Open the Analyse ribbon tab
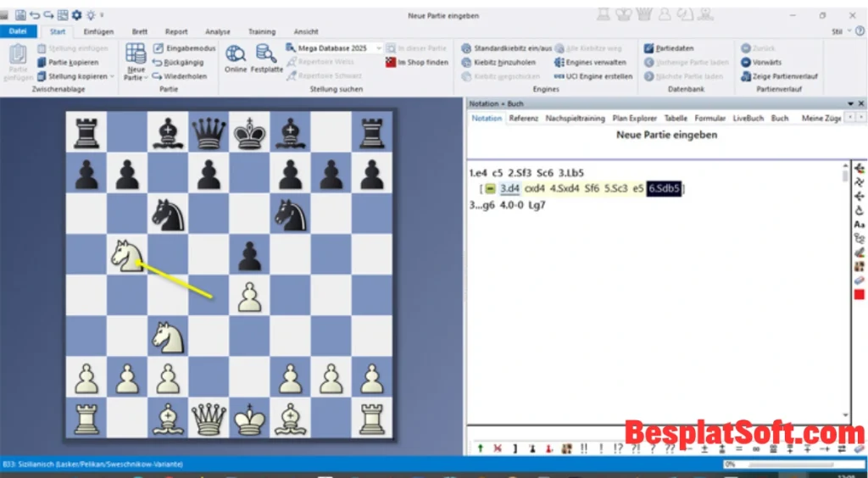The height and width of the screenshot is (478, 868). point(218,31)
